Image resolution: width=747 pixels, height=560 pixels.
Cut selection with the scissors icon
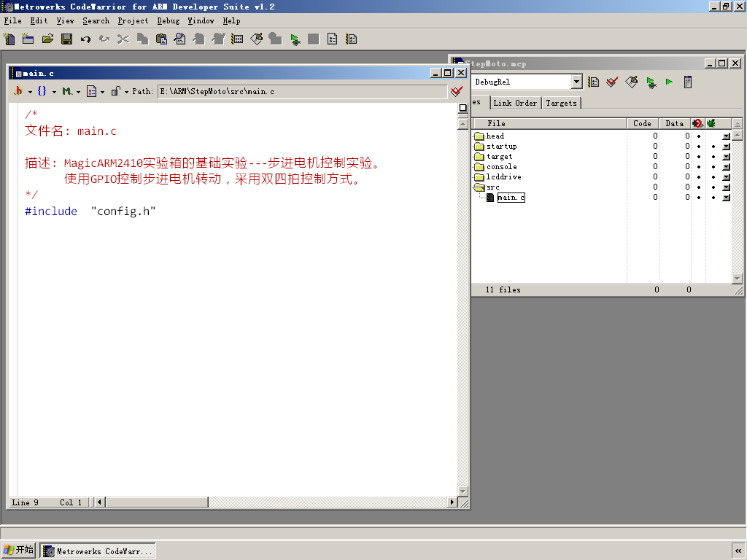123,39
